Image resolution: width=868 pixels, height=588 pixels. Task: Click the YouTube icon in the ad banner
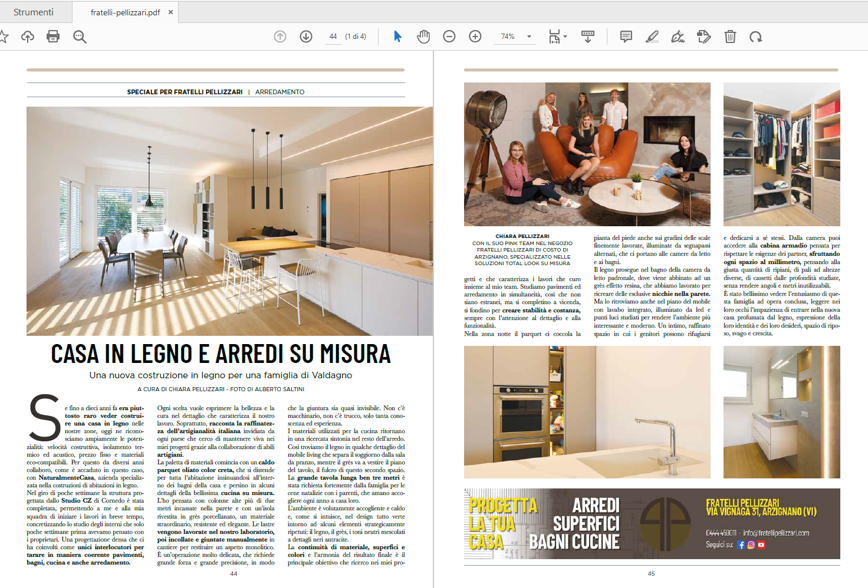(x=761, y=545)
